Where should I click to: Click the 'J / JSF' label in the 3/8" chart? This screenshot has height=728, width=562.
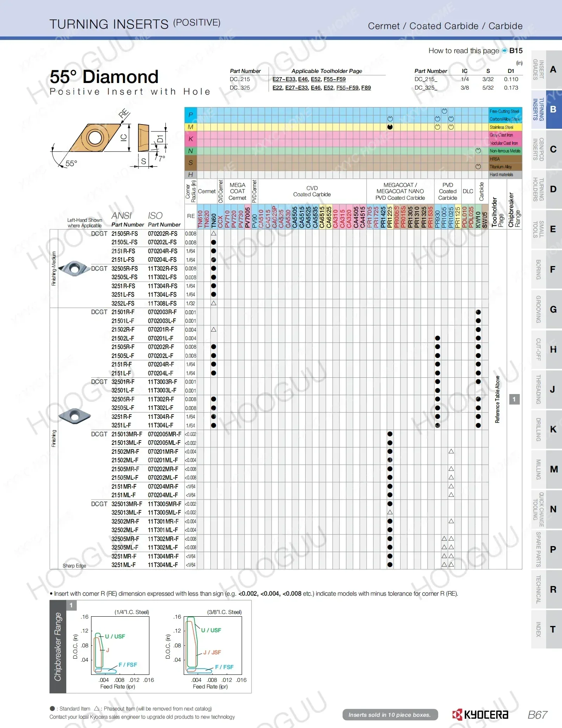(212, 652)
